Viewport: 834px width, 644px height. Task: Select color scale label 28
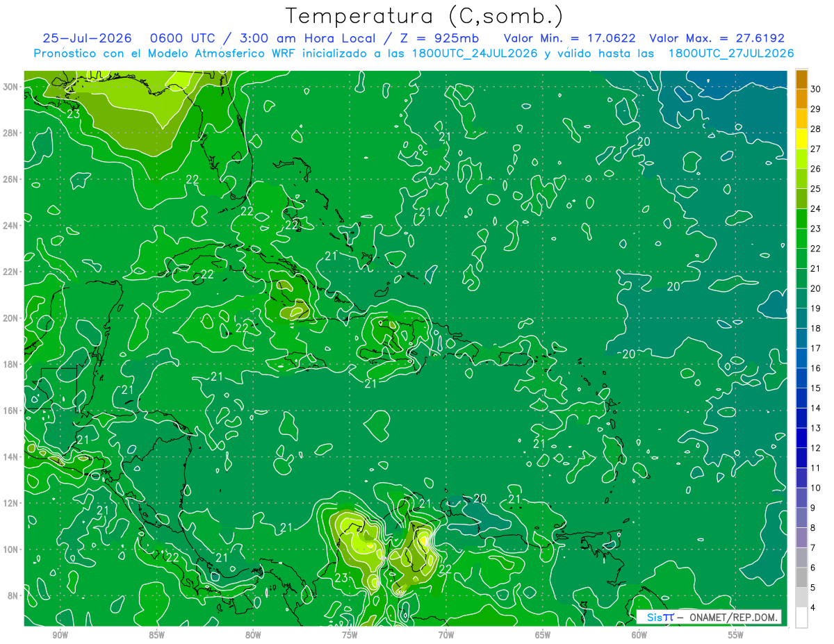pyautogui.click(x=815, y=129)
